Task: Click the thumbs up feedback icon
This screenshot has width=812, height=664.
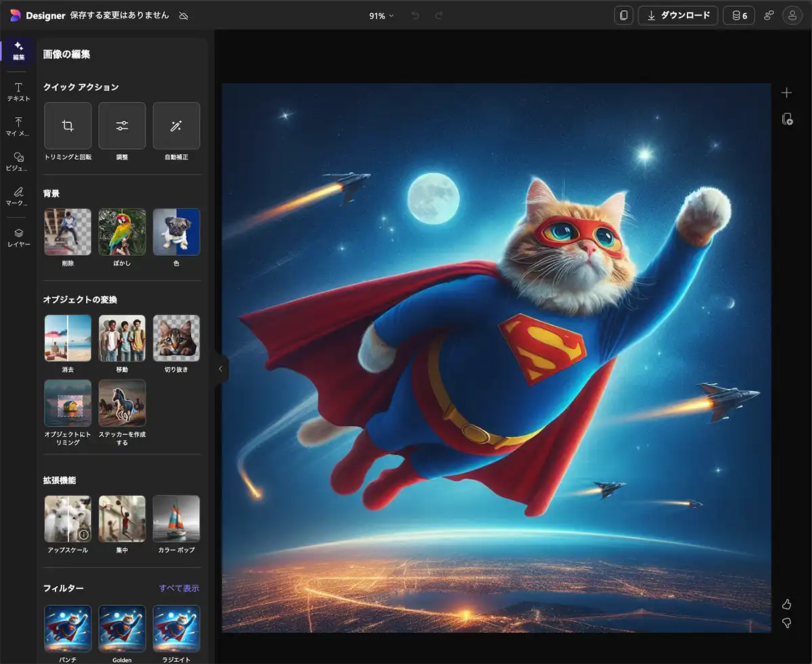Action: pos(786,604)
